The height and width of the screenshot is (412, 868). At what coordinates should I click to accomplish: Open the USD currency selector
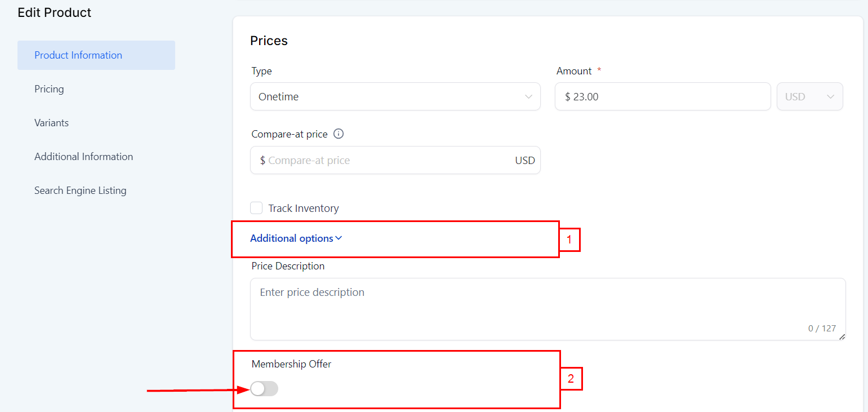pos(809,97)
